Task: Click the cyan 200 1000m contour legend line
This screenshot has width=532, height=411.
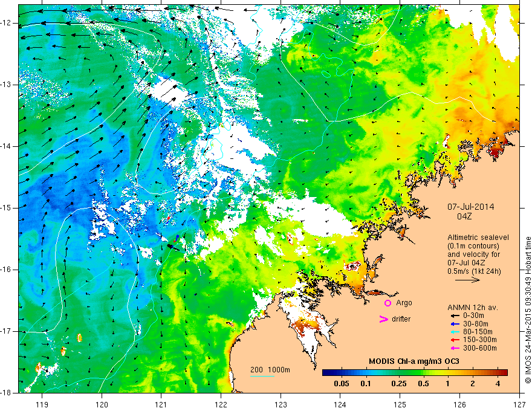Action: tap(262, 376)
